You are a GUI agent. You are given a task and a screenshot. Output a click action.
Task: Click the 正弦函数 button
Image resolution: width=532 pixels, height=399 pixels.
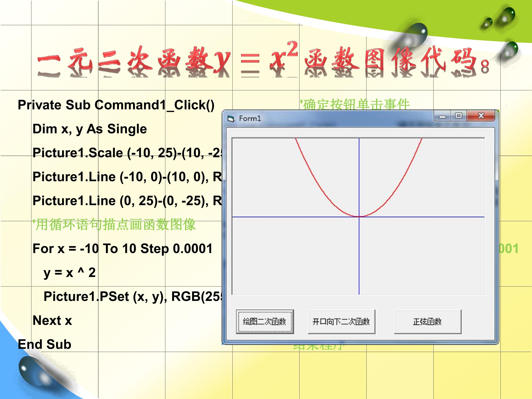(x=427, y=322)
